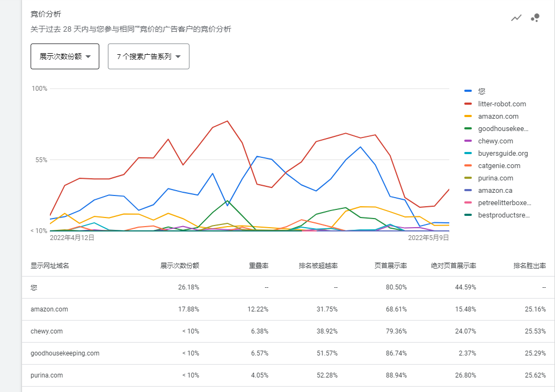Toggle amazon.com legend series
This screenshot has height=392, width=555.
point(498,117)
